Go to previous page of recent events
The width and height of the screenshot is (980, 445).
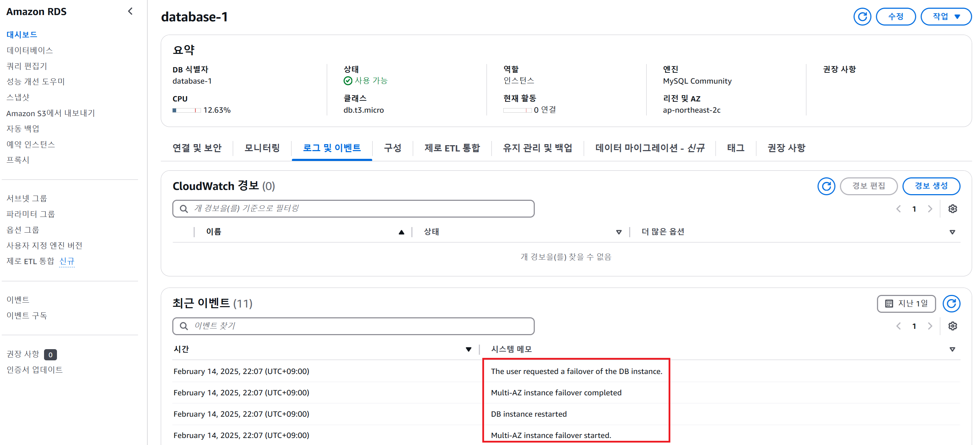(899, 326)
